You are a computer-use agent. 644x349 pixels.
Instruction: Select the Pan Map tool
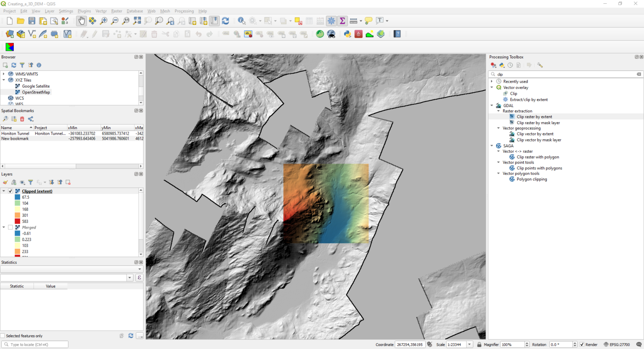pyautogui.click(x=81, y=21)
